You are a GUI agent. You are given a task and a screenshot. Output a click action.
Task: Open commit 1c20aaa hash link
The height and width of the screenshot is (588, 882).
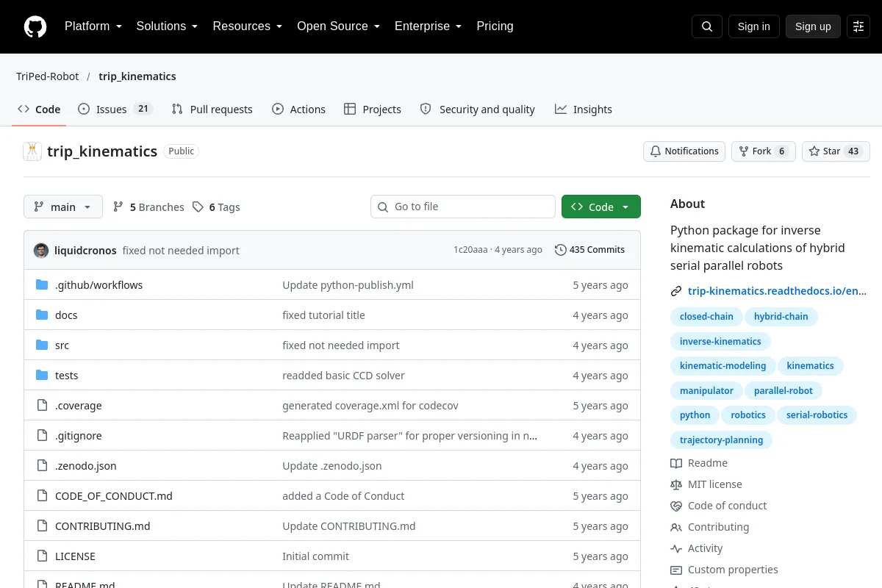click(470, 250)
